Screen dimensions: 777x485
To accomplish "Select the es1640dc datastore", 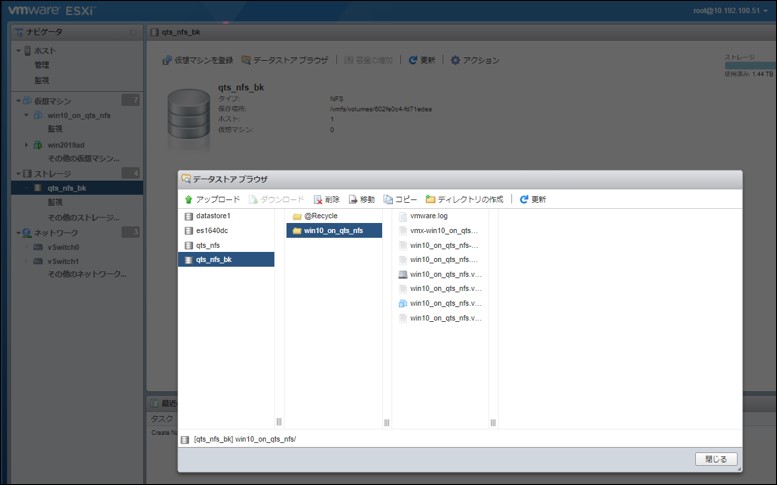I will 212,230.
